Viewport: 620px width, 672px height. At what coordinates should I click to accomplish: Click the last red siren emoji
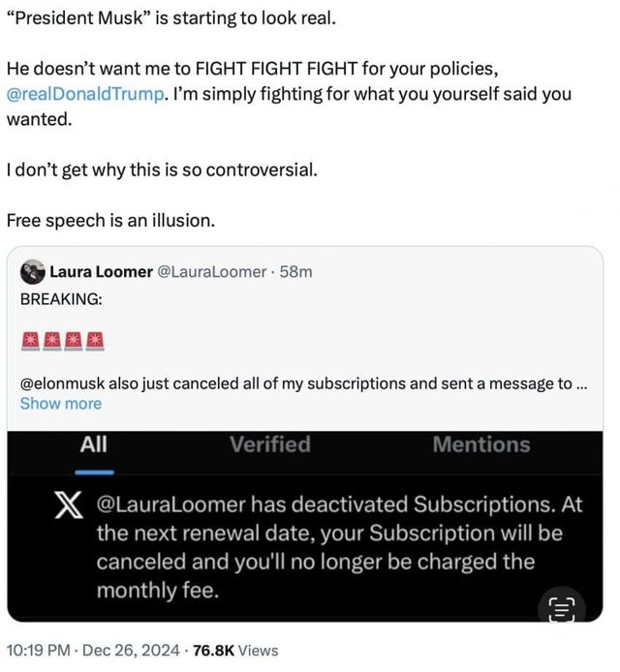(x=96, y=341)
